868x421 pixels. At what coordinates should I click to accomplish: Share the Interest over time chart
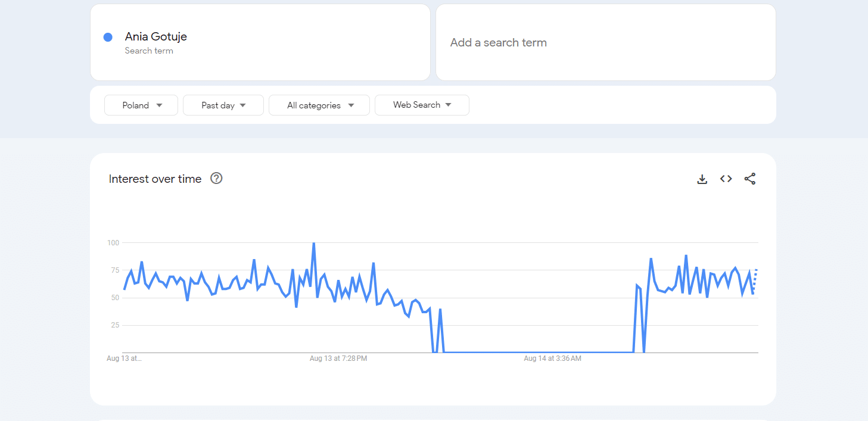tap(750, 179)
